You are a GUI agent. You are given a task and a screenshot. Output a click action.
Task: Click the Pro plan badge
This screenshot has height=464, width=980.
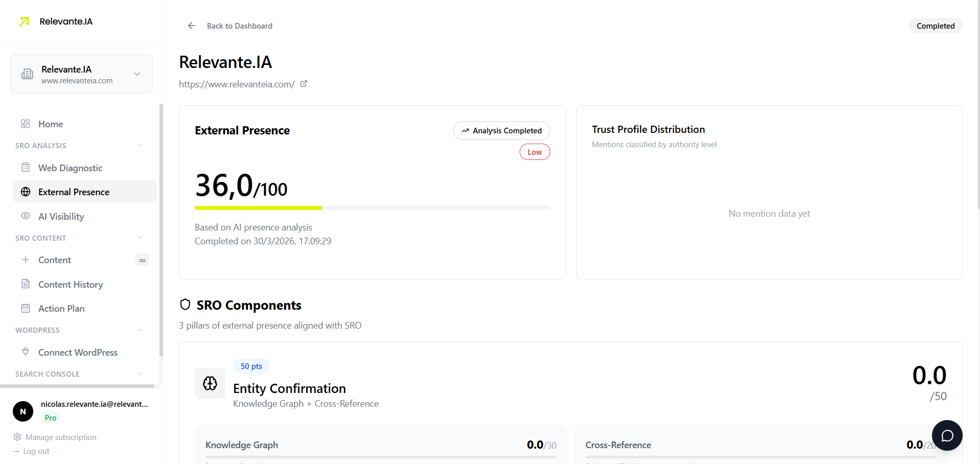coord(50,417)
